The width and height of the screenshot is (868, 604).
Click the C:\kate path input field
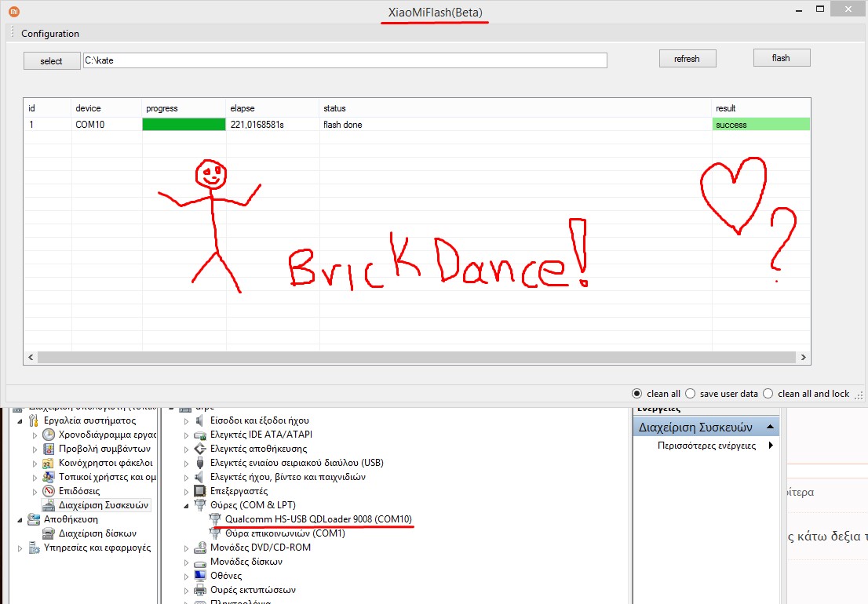[x=345, y=60]
